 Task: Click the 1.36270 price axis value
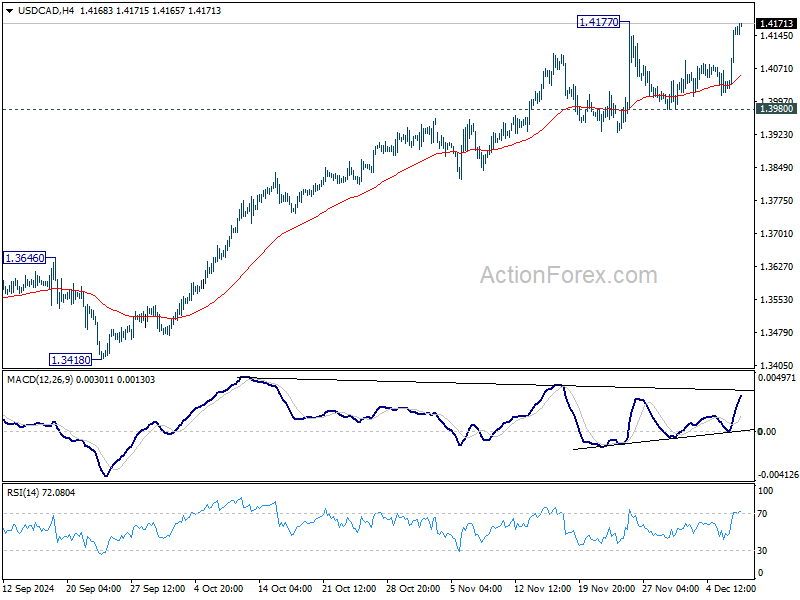[777, 266]
